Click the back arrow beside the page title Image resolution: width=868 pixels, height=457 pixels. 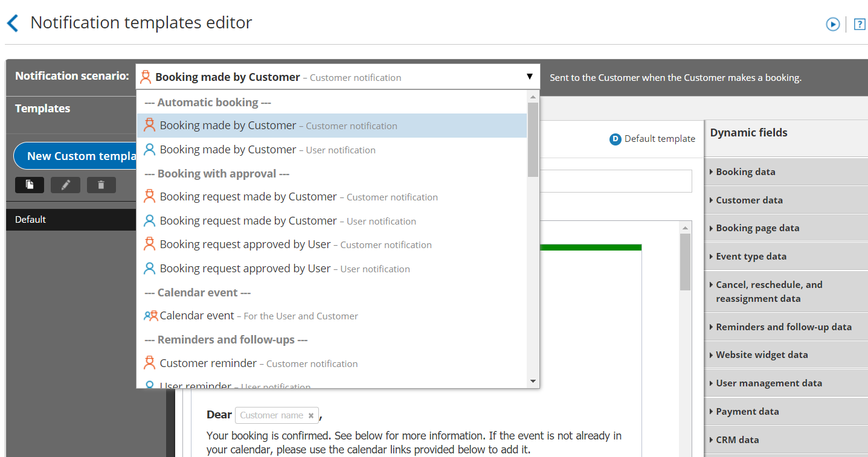(13, 24)
